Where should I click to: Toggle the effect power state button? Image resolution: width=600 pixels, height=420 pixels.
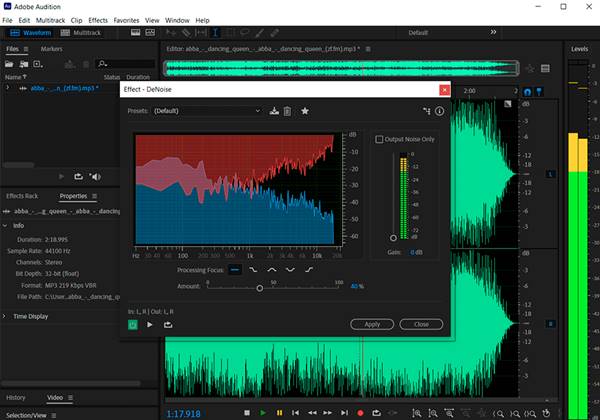pos(133,324)
